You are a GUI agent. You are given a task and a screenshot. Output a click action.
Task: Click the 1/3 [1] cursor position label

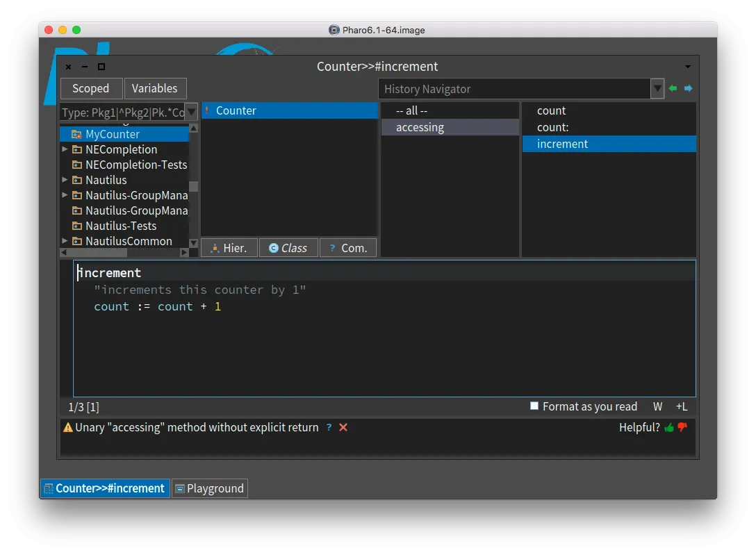(83, 407)
